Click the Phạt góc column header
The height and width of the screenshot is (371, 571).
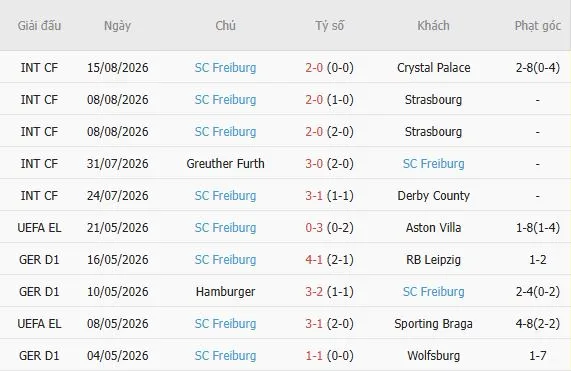[x=537, y=26]
